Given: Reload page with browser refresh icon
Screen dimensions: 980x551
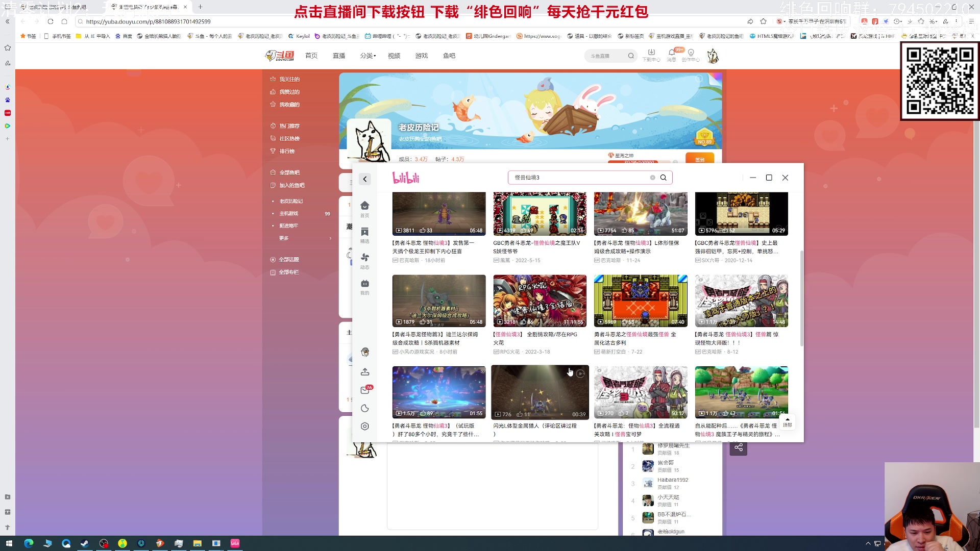Looking at the screenshot, I should point(50,21).
